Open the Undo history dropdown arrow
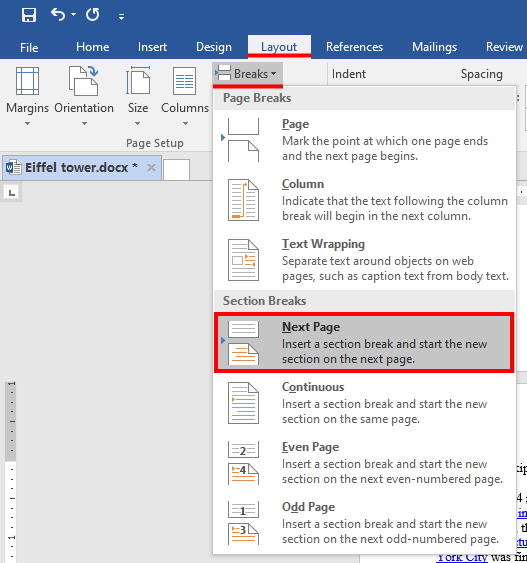 tap(73, 15)
